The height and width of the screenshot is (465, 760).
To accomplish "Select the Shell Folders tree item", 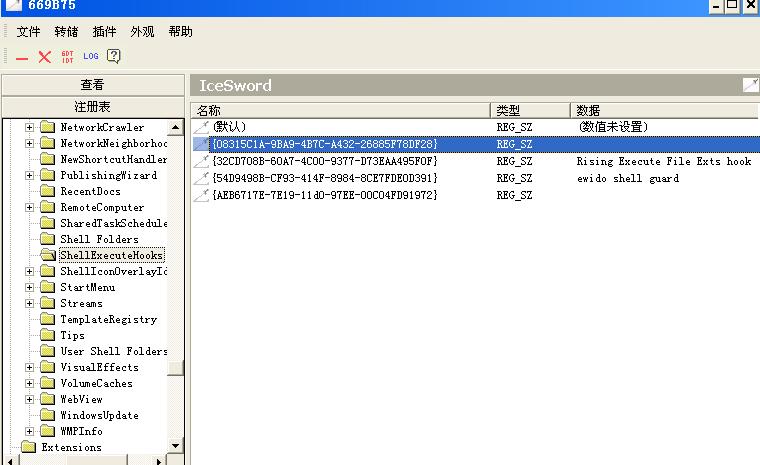I will click(99, 239).
